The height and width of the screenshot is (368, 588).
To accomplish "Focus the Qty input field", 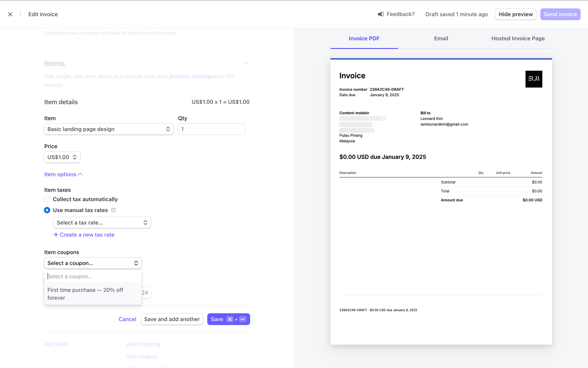I will (x=211, y=129).
